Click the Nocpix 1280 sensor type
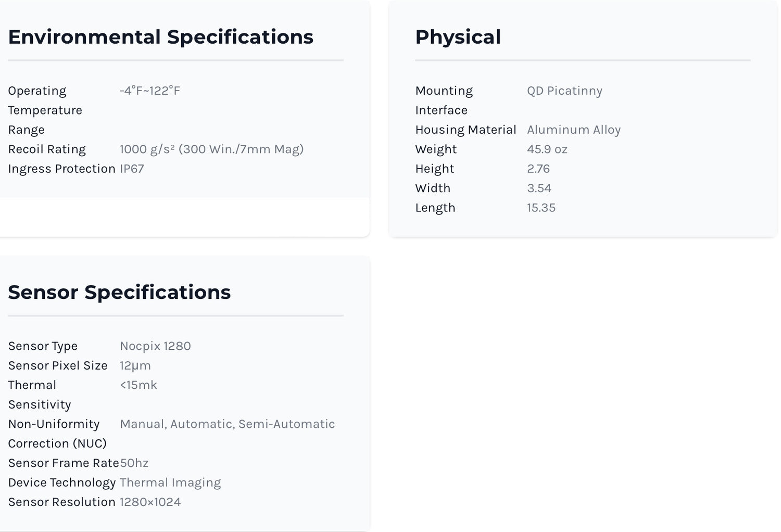Screen dimensions: 781x532 (x=155, y=346)
